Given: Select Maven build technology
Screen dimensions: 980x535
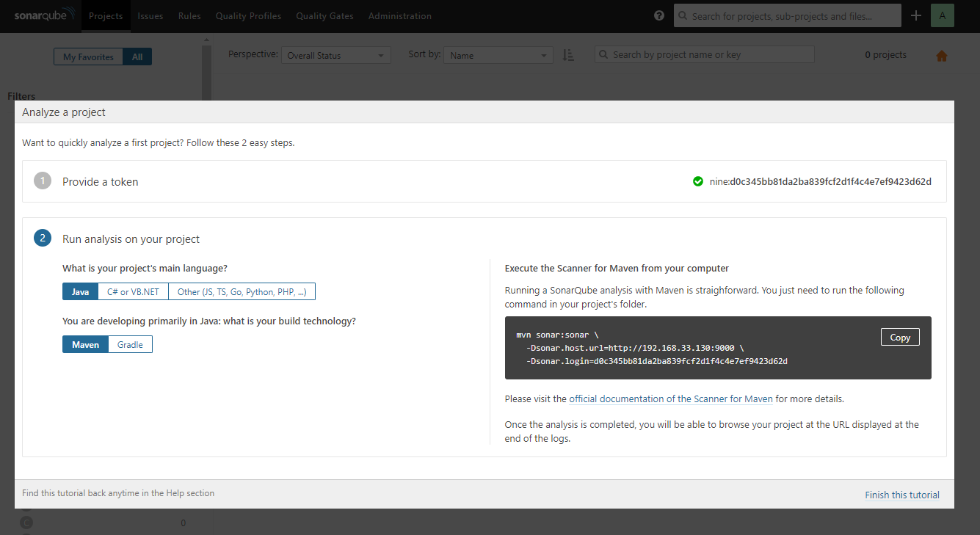Looking at the screenshot, I should pos(85,344).
